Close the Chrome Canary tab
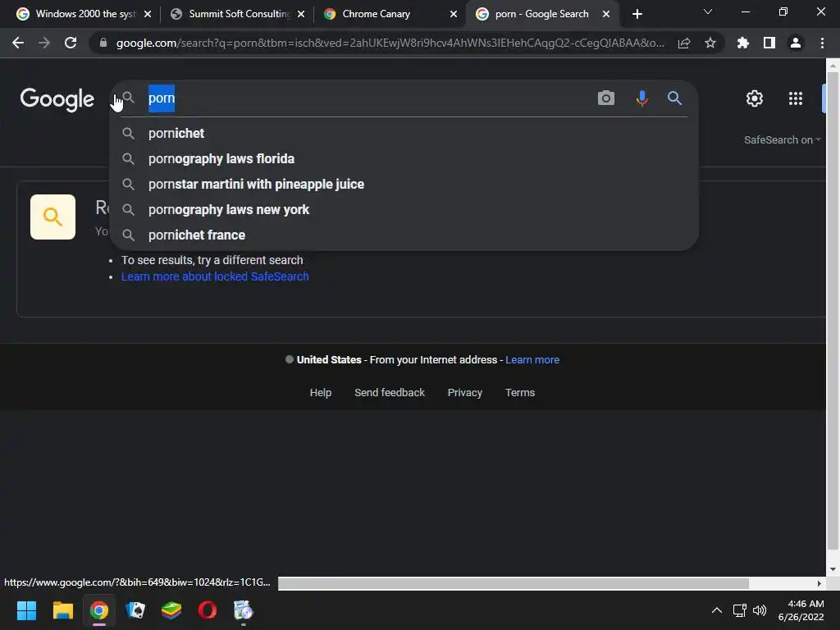Image resolution: width=840 pixels, height=630 pixels. pos(454,14)
